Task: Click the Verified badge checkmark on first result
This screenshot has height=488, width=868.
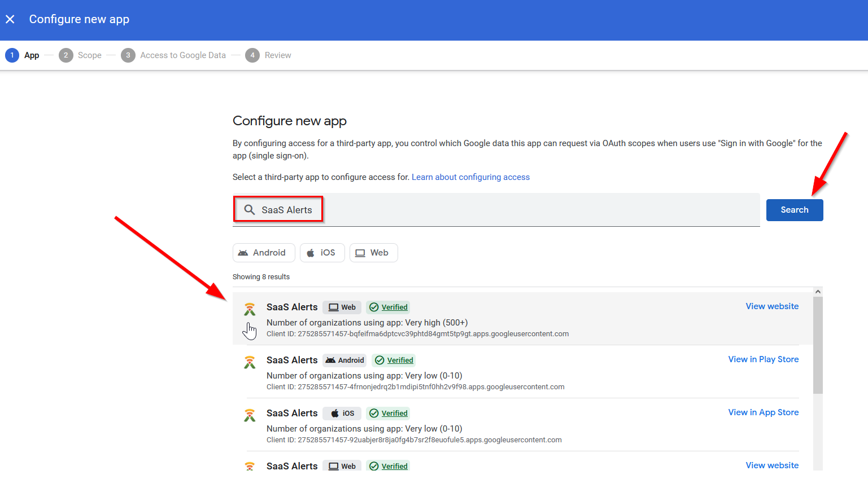Action: coord(373,307)
